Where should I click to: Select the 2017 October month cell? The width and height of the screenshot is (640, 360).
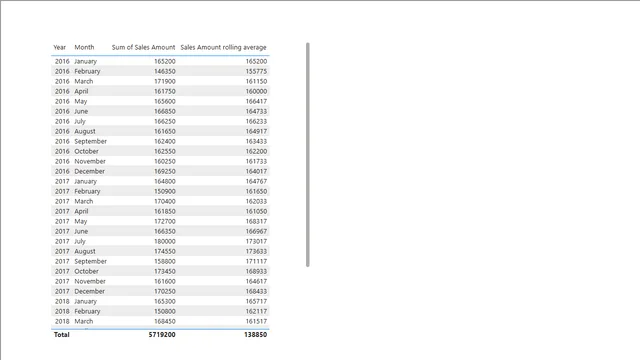87,271
